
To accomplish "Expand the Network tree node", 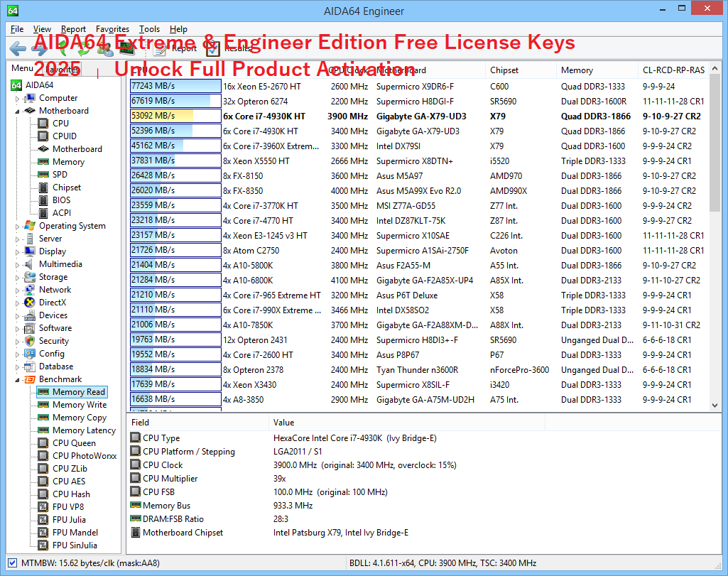I will [x=17, y=290].
